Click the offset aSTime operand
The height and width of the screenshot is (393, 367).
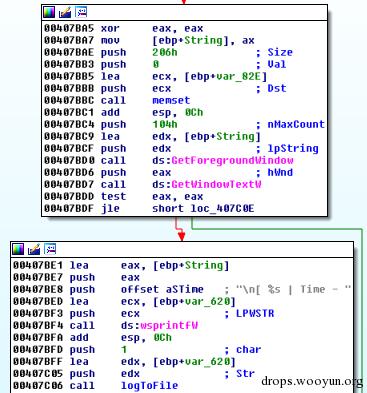coord(162,289)
